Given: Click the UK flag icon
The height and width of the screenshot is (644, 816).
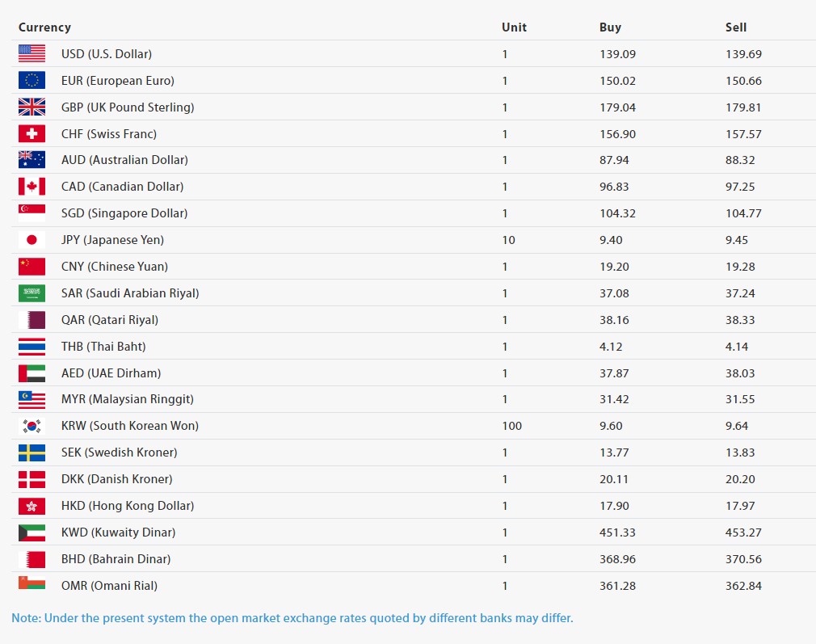Looking at the screenshot, I should click(32, 107).
